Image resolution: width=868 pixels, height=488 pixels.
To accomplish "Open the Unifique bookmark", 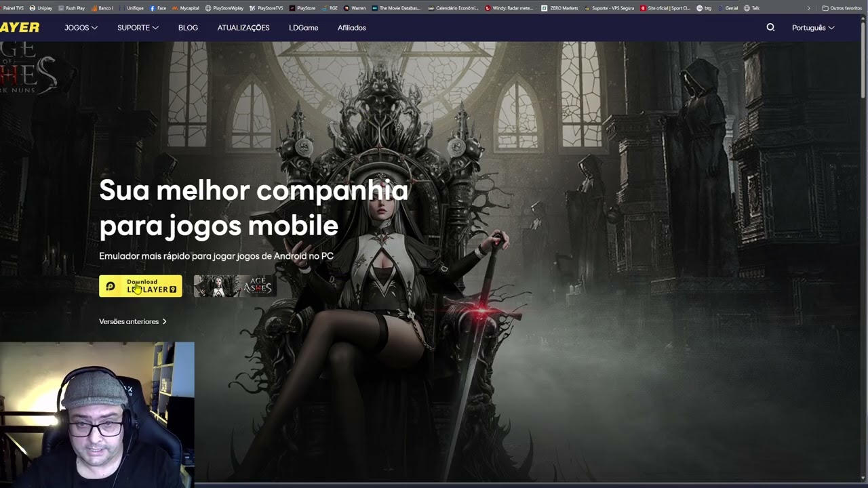I will pos(132,8).
